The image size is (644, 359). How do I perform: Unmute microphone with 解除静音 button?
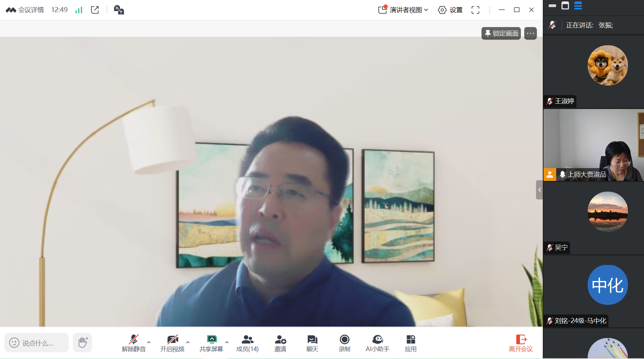tap(134, 343)
